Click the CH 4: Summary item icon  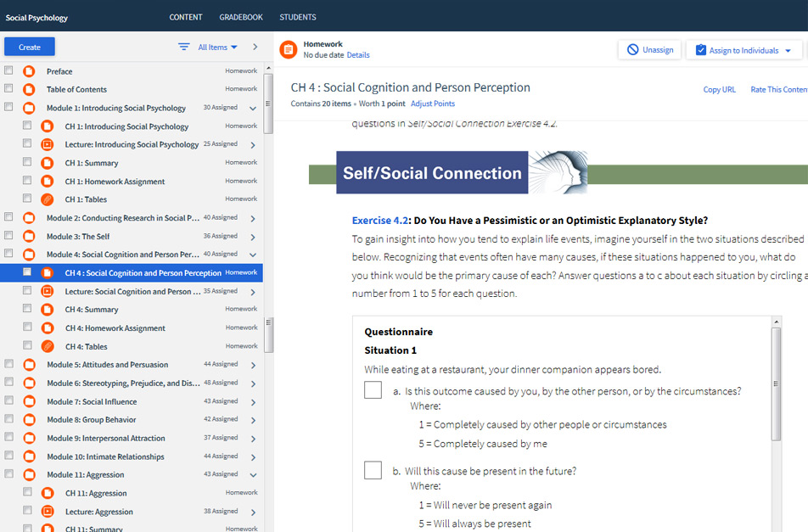[x=47, y=310]
